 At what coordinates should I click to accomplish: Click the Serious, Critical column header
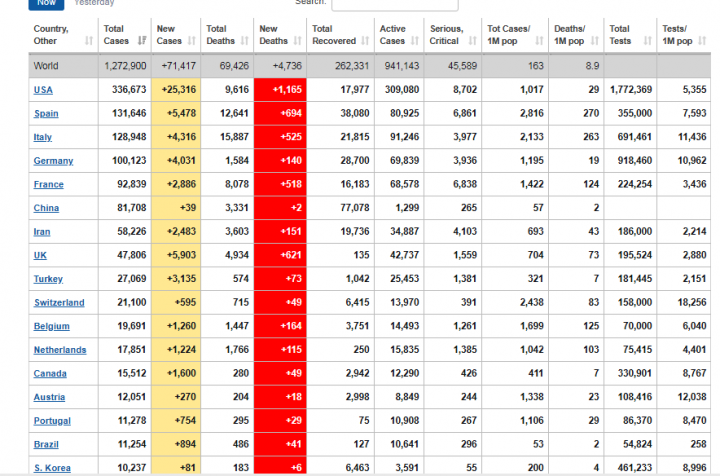pyautogui.click(x=453, y=35)
